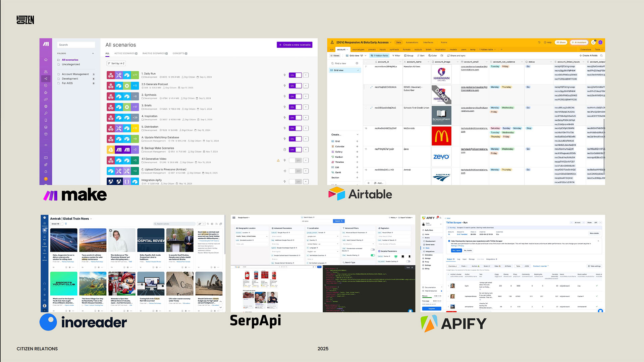This screenshot has height=362, width=644.
Task: Open the Inoreader filter icon
Action: (x=66, y=224)
